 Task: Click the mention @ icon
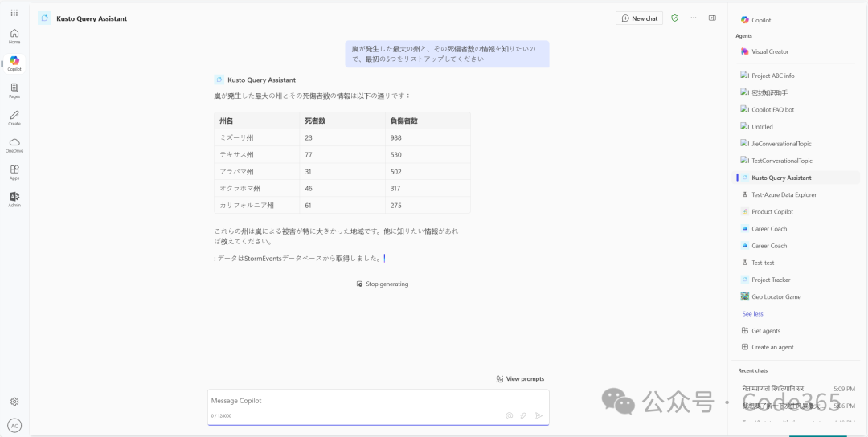(x=510, y=416)
